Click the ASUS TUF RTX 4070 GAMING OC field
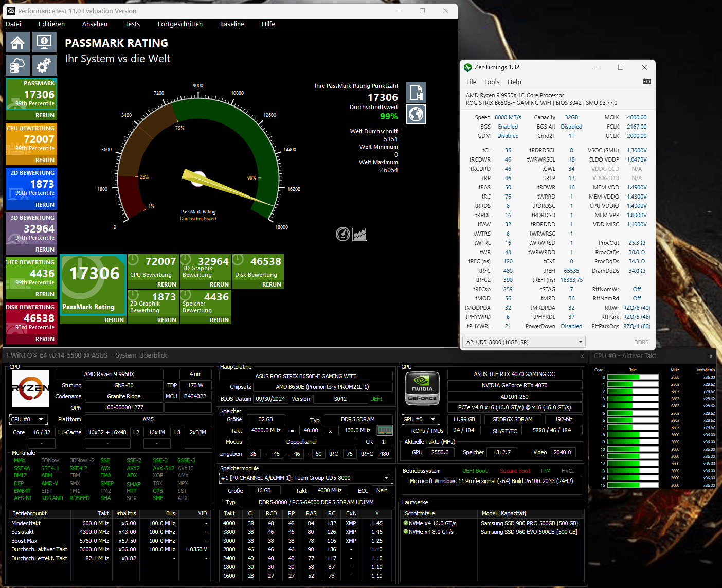 click(x=514, y=374)
